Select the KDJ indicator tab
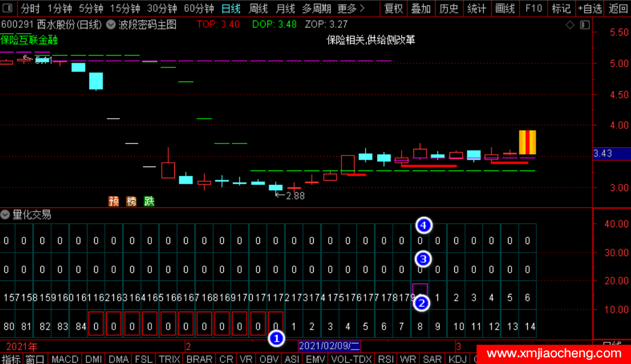631x364 pixels. click(458, 359)
